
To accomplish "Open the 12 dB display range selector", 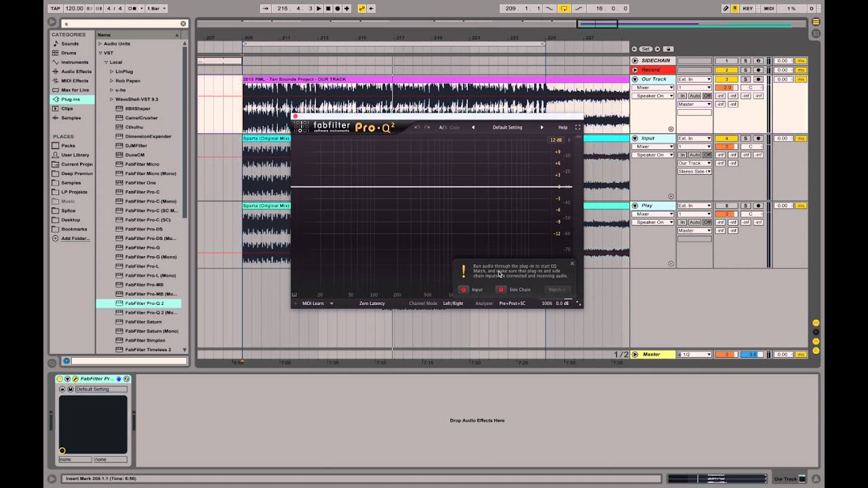I will coord(556,140).
